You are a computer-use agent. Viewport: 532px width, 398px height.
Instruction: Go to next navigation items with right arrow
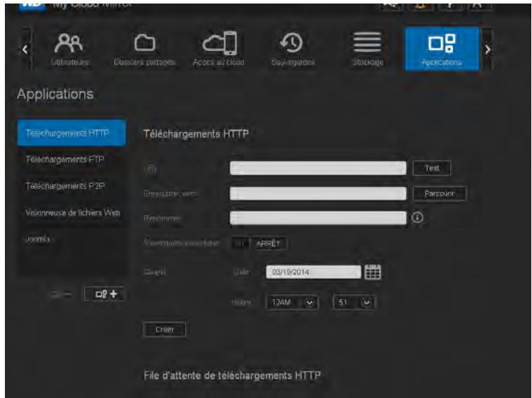488,50
